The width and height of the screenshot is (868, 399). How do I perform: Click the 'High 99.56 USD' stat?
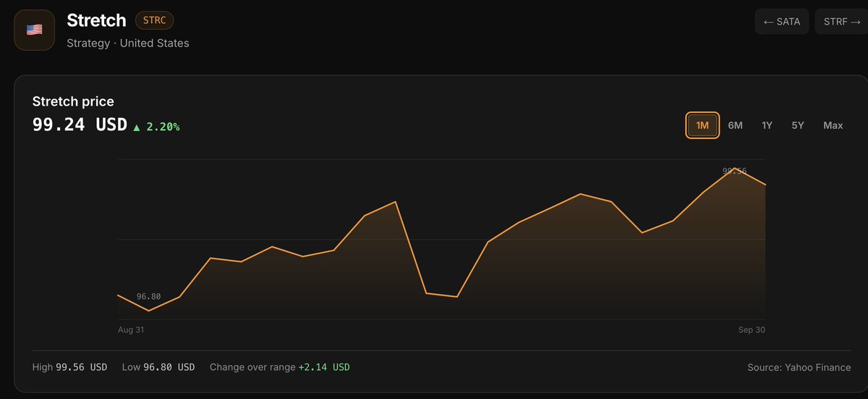69,367
